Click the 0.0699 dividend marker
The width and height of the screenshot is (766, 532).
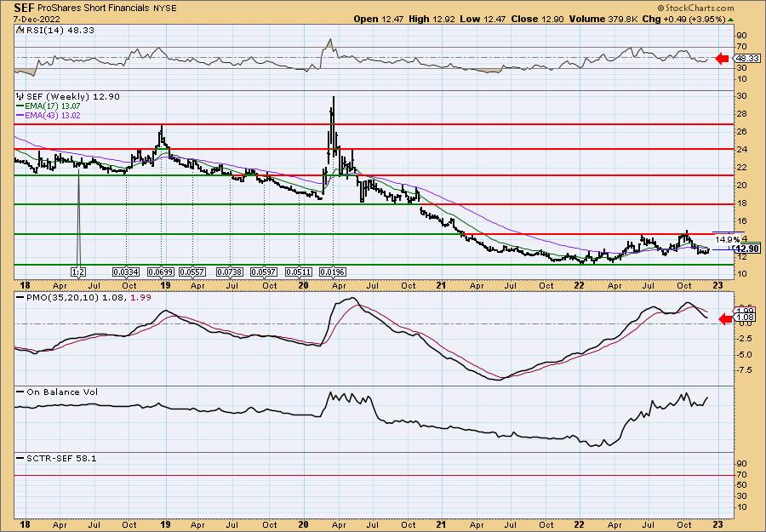(162, 272)
